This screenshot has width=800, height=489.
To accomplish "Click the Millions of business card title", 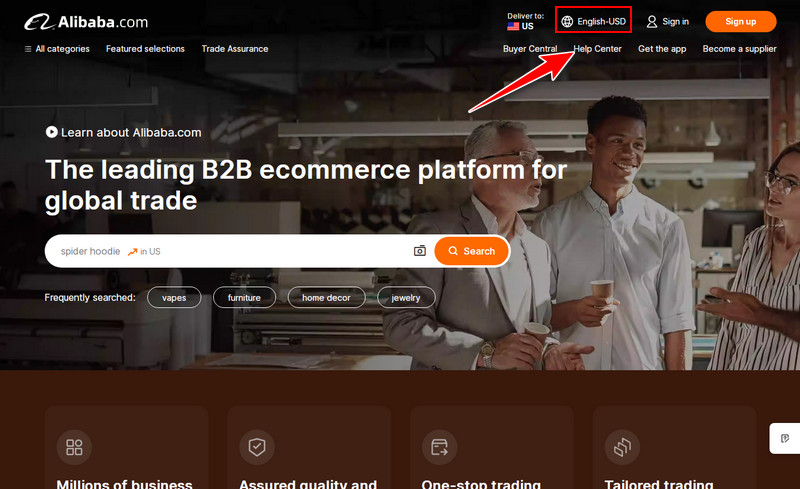I will pyautogui.click(x=124, y=484).
